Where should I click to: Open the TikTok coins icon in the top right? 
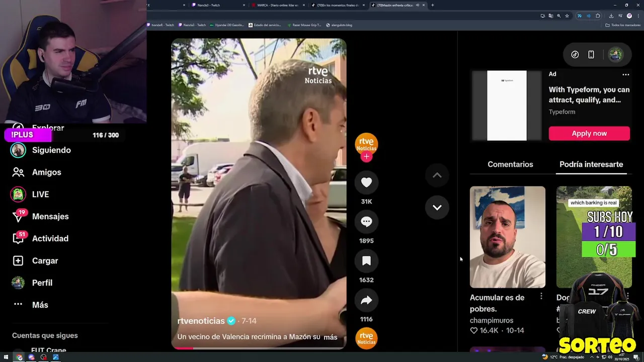pyautogui.click(x=575, y=54)
